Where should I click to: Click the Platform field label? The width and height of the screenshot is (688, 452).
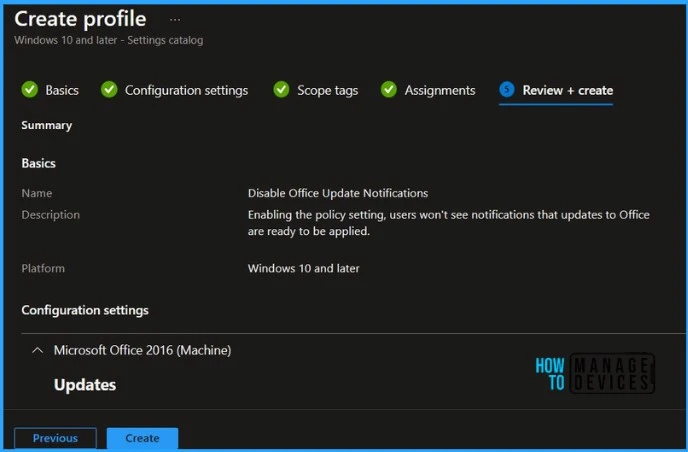click(x=43, y=268)
